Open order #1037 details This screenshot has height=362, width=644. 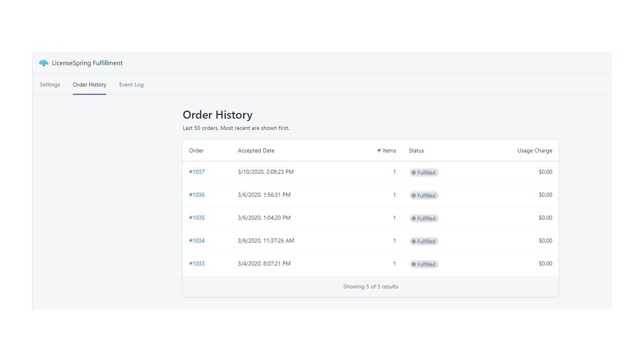point(197,171)
